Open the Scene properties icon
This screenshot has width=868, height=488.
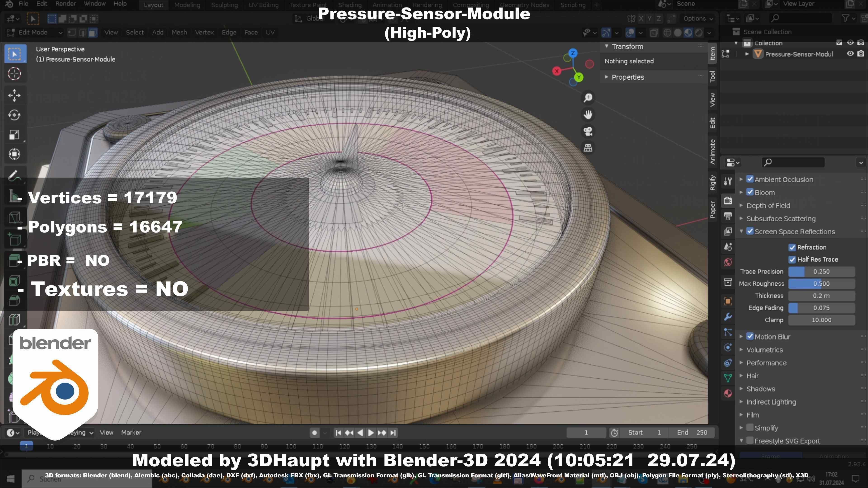point(728,247)
